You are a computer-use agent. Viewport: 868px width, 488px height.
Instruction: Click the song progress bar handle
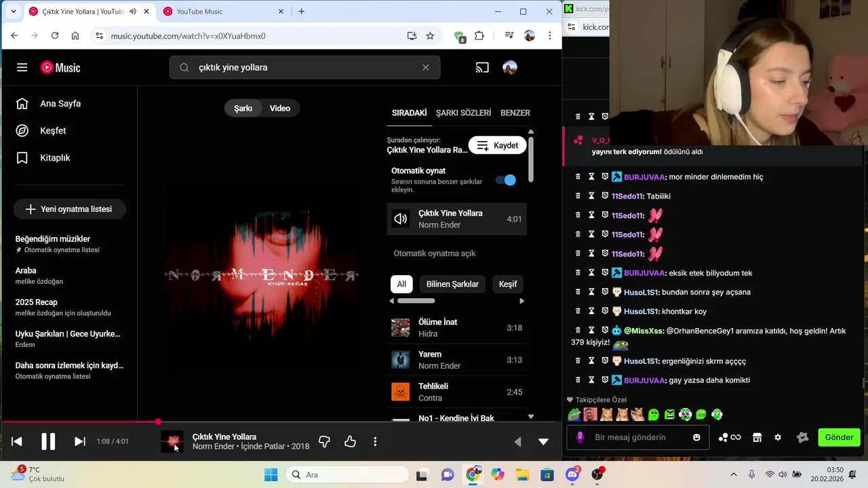pyautogui.click(x=158, y=422)
